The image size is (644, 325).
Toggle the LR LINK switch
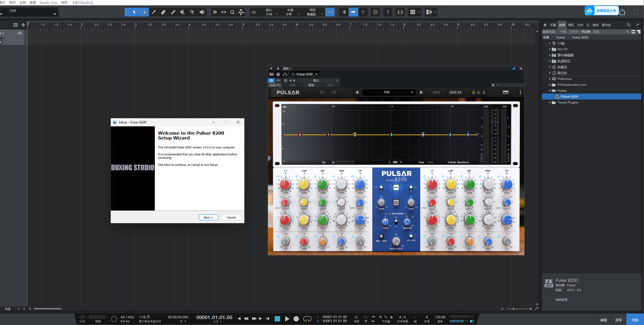point(411,236)
